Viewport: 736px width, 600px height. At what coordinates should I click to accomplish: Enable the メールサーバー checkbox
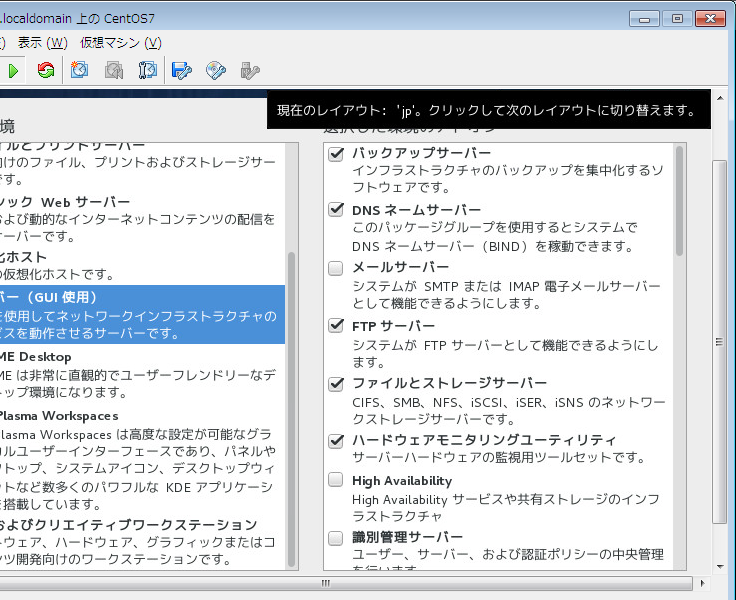click(336, 268)
